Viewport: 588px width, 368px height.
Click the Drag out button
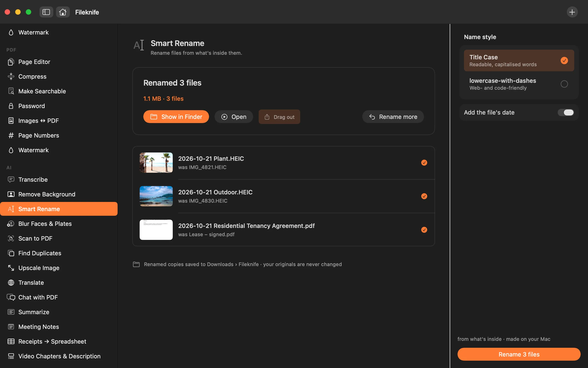(x=279, y=117)
